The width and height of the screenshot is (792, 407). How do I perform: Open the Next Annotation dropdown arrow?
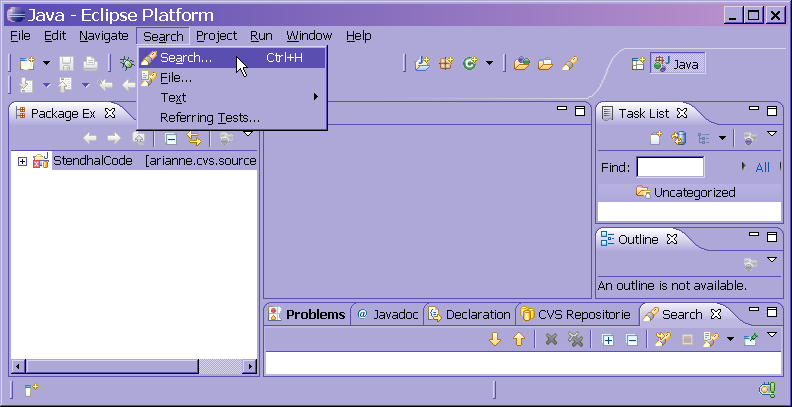(46, 85)
